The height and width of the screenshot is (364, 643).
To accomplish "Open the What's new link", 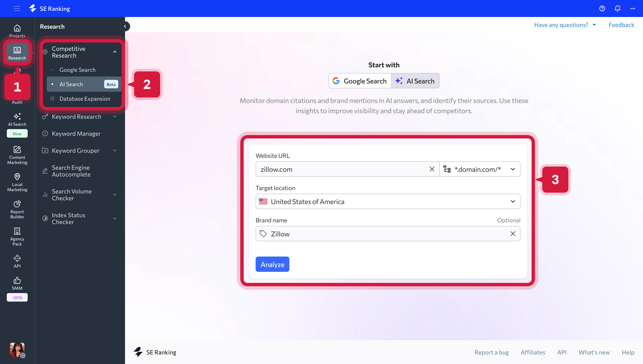I will click(594, 352).
